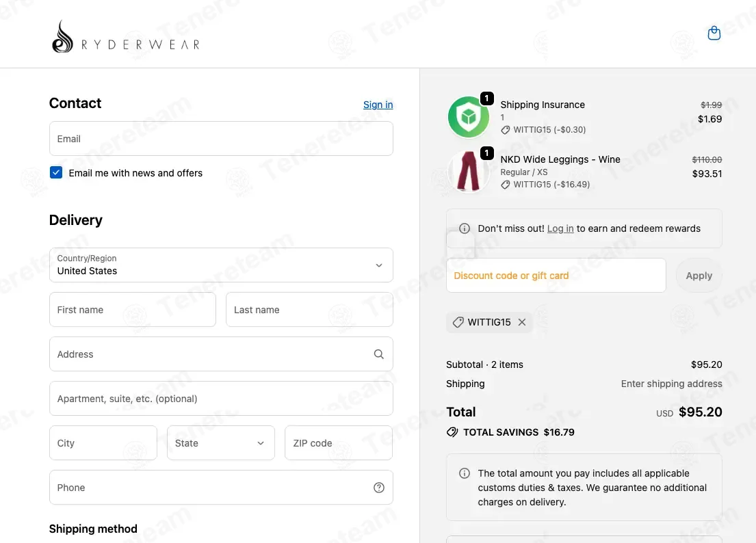Click the NKD Wide Leggings - Wine title
This screenshot has width=756, height=543.
[x=560, y=159]
